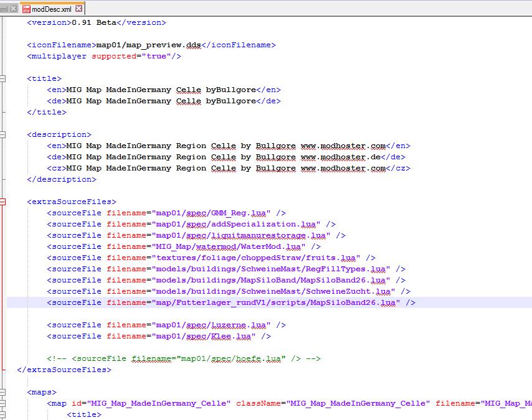The height and width of the screenshot is (420, 532).
Task: Collapse the red <extraSourceFiles> fold marker
Action: 2,202
